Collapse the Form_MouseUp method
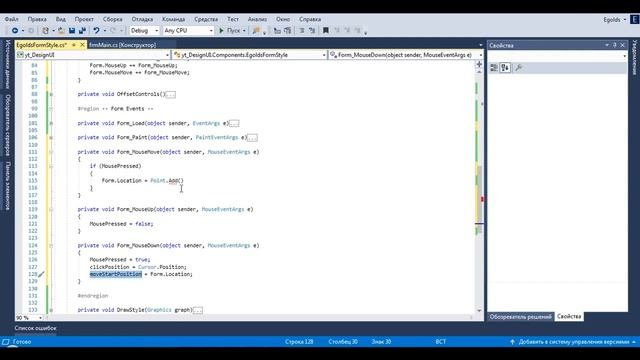Screen dimensions: 640x360 51,209
